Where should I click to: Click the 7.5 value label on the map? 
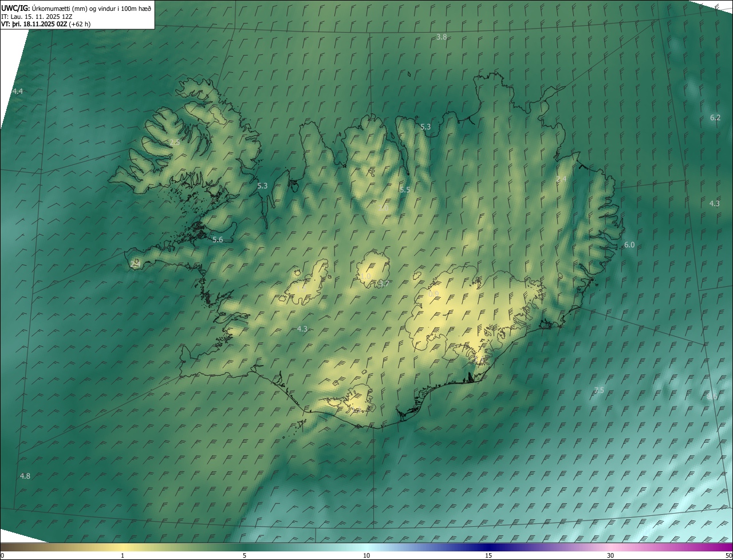(598, 390)
